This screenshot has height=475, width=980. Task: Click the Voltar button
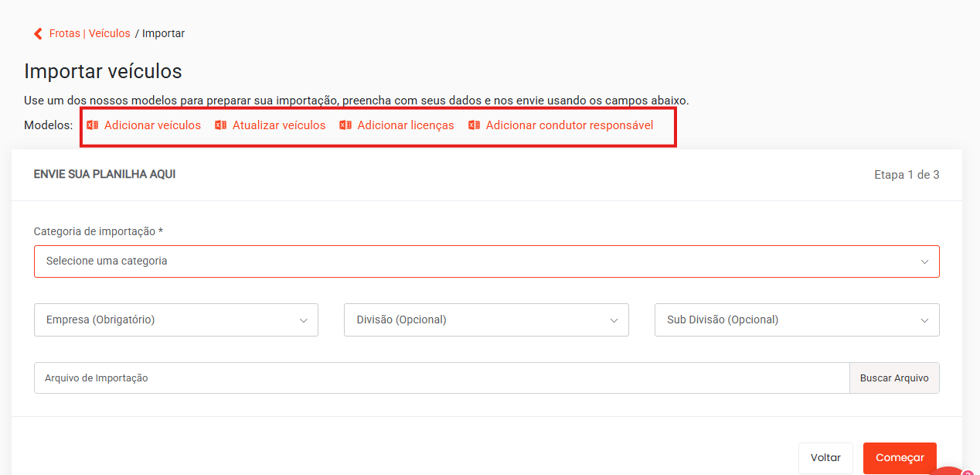(825, 458)
